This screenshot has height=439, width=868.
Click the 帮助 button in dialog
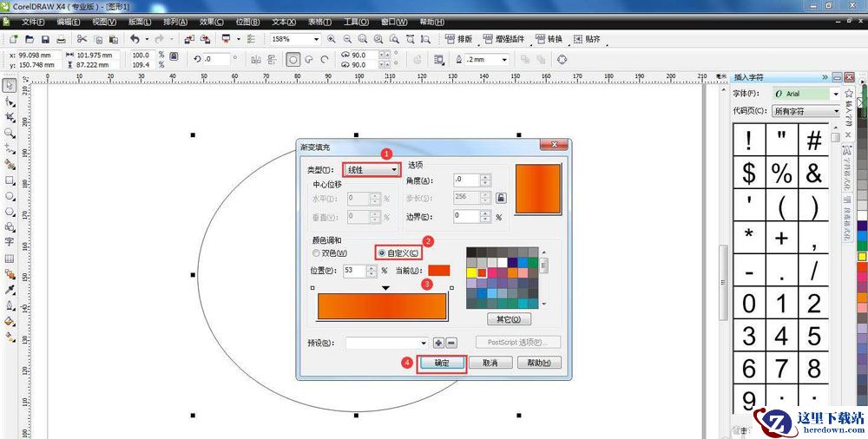539,363
